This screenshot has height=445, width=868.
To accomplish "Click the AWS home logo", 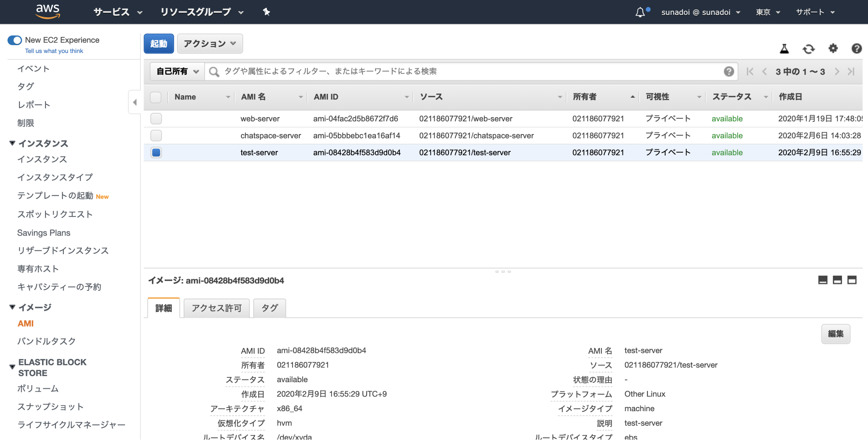I will pyautogui.click(x=48, y=11).
